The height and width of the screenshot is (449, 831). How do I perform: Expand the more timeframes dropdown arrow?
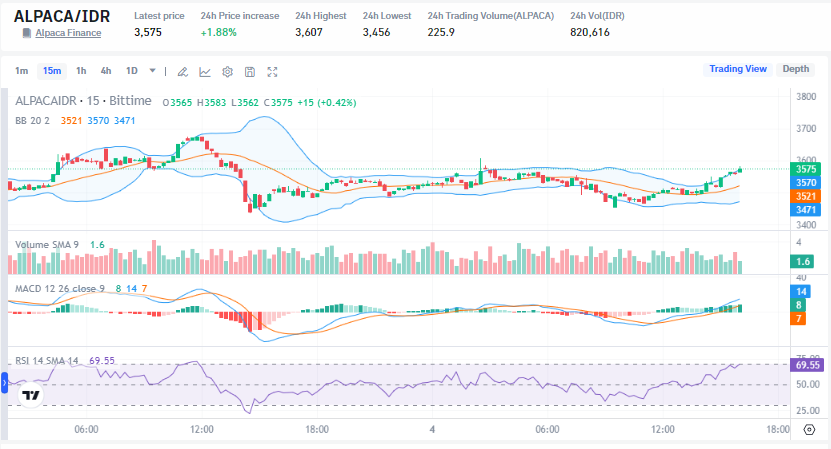click(x=153, y=71)
